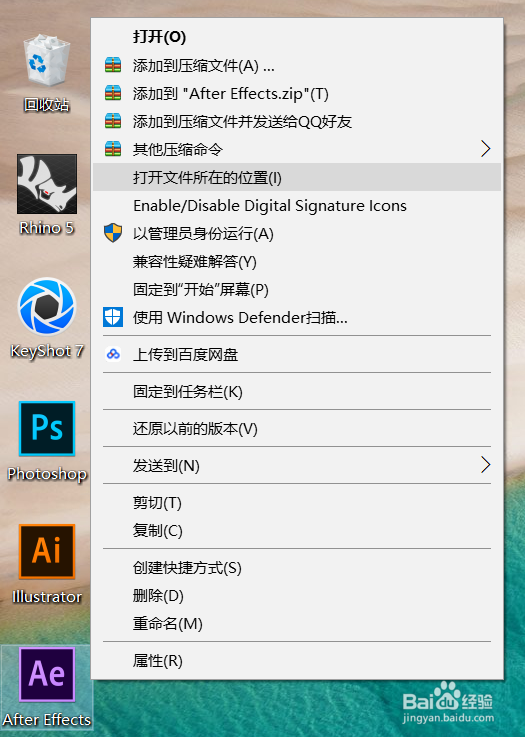Choose 使用 Windows Defender扫描... entry

(x=297, y=318)
